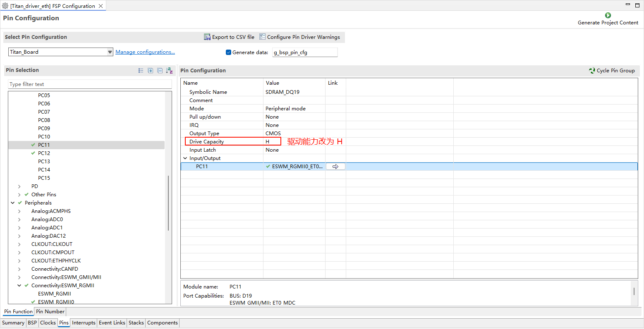Click the Drive Capacity value H
Image resolution: width=644 pixels, height=329 pixels.
coord(268,142)
